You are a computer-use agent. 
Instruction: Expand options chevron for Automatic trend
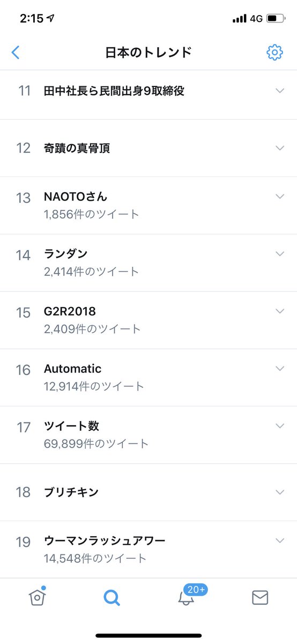279,368
